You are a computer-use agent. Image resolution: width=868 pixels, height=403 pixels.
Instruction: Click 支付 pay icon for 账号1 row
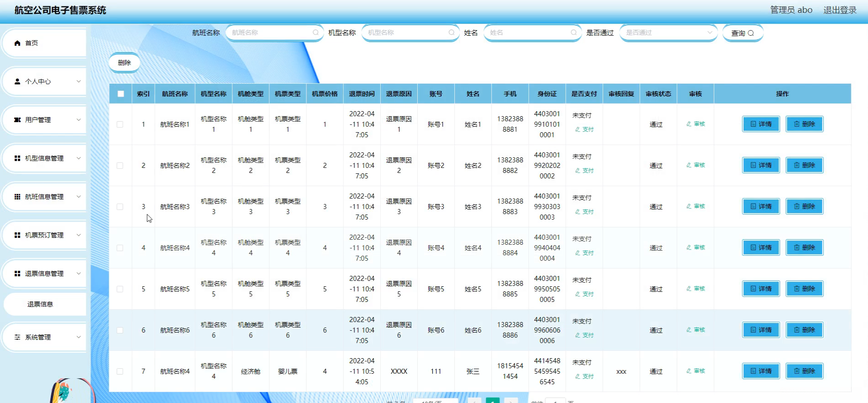click(578, 129)
